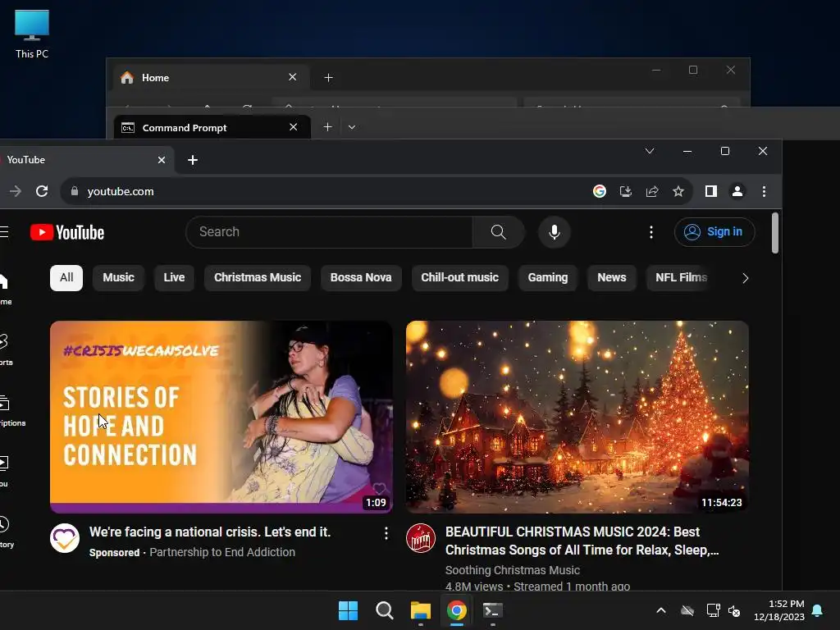
Task: Focus the YouTube Search field
Action: [x=329, y=232]
